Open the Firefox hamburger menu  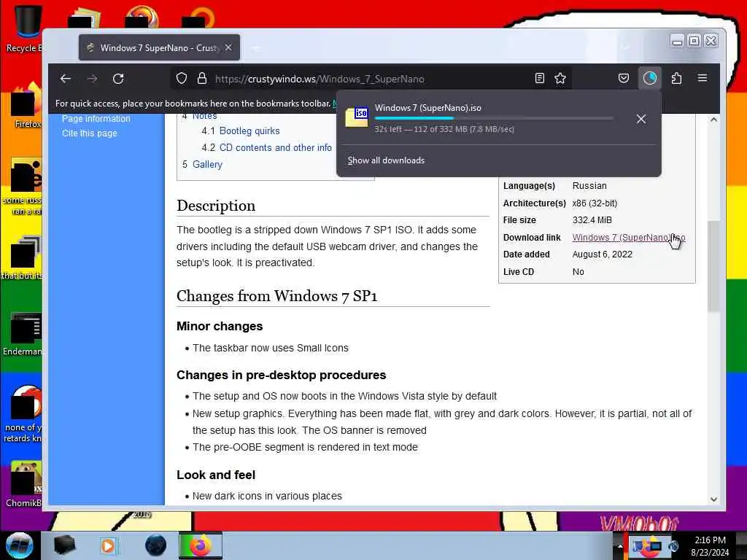click(x=703, y=78)
